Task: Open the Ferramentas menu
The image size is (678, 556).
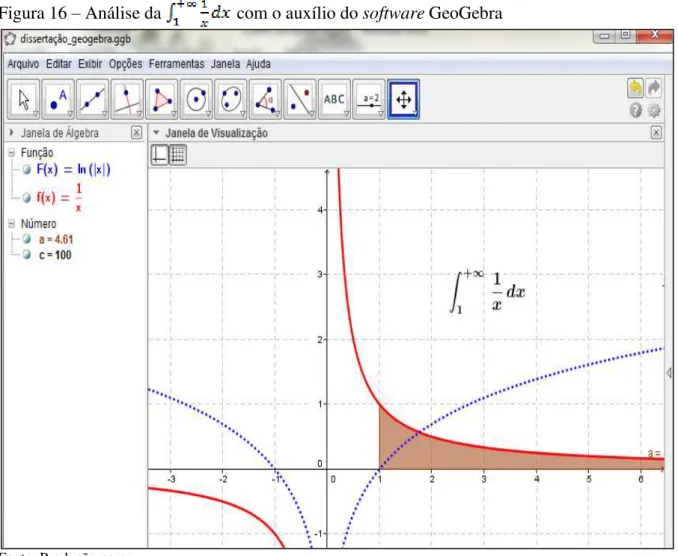Action: point(176,64)
